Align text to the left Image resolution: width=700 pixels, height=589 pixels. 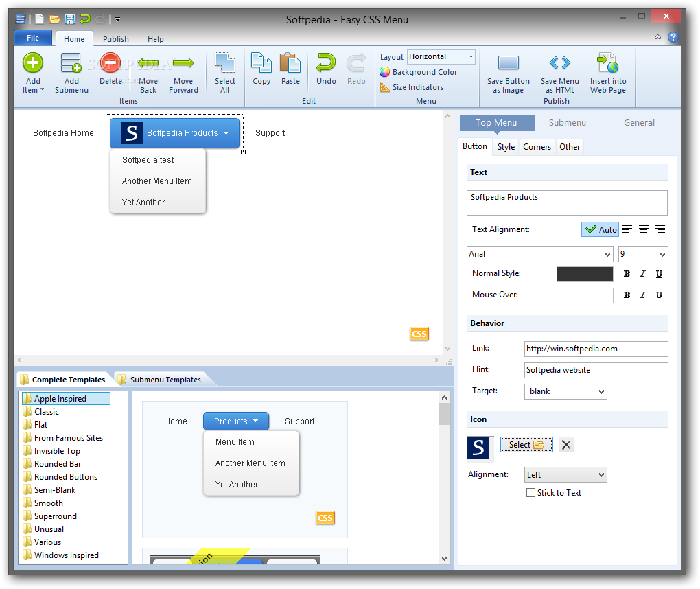click(x=627, y=229)
